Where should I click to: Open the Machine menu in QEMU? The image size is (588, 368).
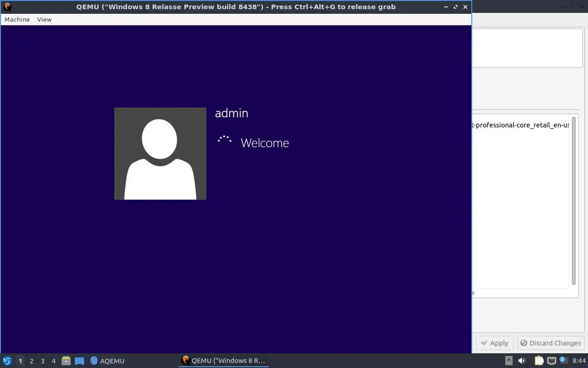(x=17, y=19)
